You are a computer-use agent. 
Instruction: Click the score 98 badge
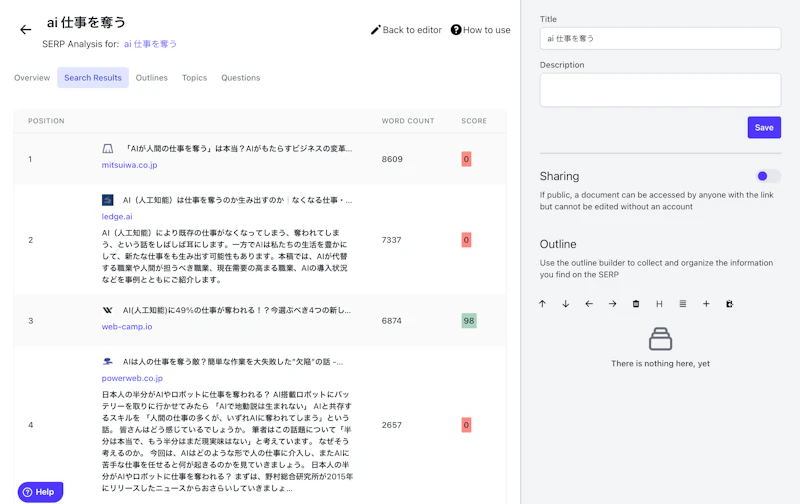[x=469, y=321]
